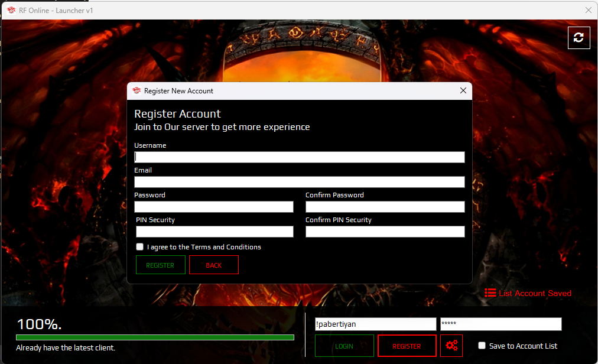Click the Confirm Password field
This screenshot has height=364, width=598.
(x=385, y=207)
